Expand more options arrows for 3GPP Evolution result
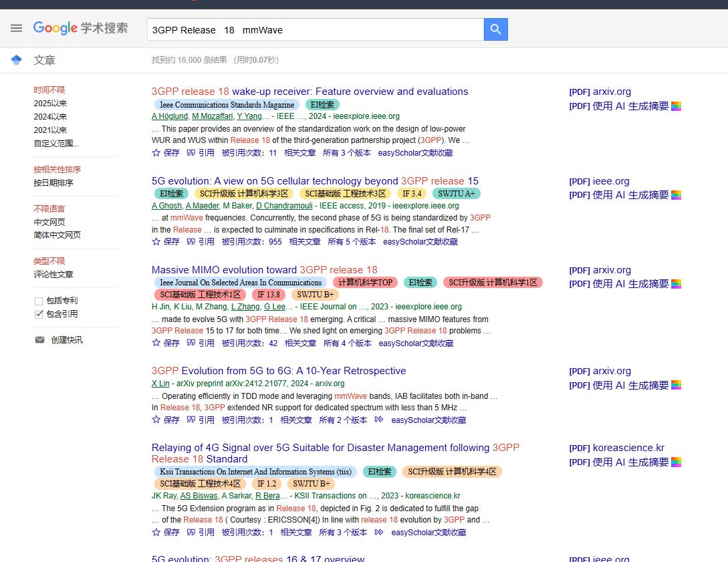 (379, 420)
